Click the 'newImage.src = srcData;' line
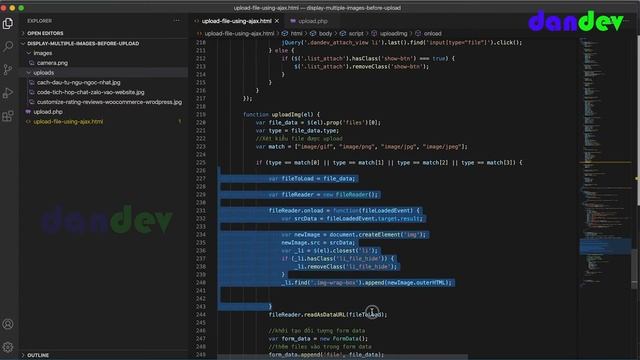640x360 pixels. 318,243
